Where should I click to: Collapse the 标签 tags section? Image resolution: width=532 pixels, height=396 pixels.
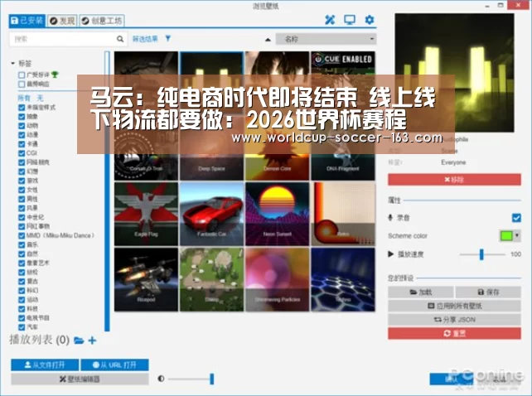[13, 63]
